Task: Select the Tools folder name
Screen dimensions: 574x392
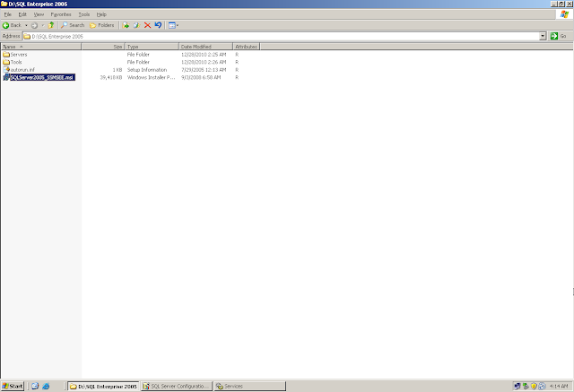Action: [x=16, y=62]
